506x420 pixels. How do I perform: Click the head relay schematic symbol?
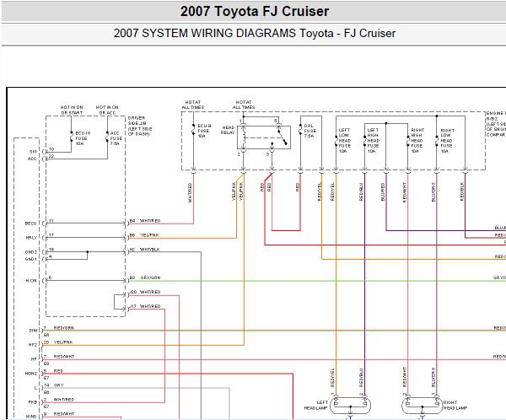(x=264, y=137)
